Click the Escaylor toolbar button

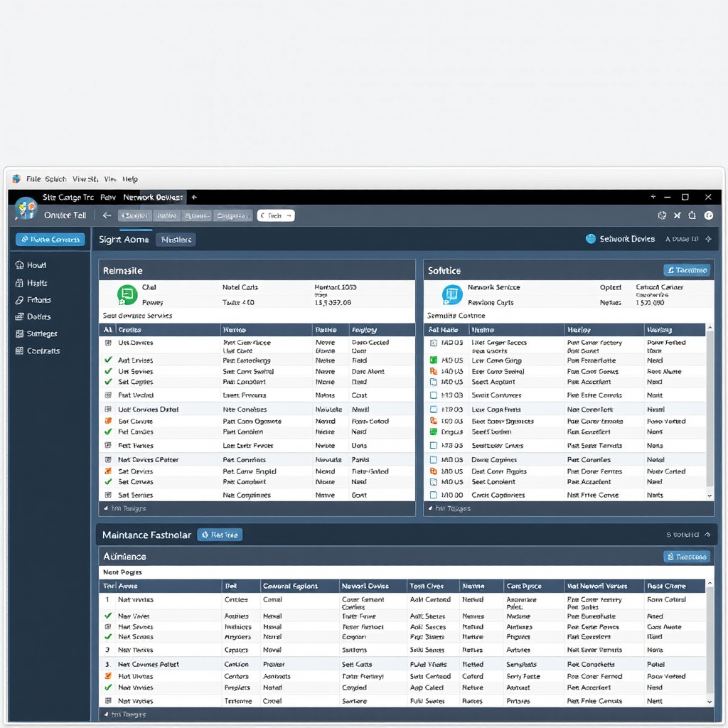point(134,215)
